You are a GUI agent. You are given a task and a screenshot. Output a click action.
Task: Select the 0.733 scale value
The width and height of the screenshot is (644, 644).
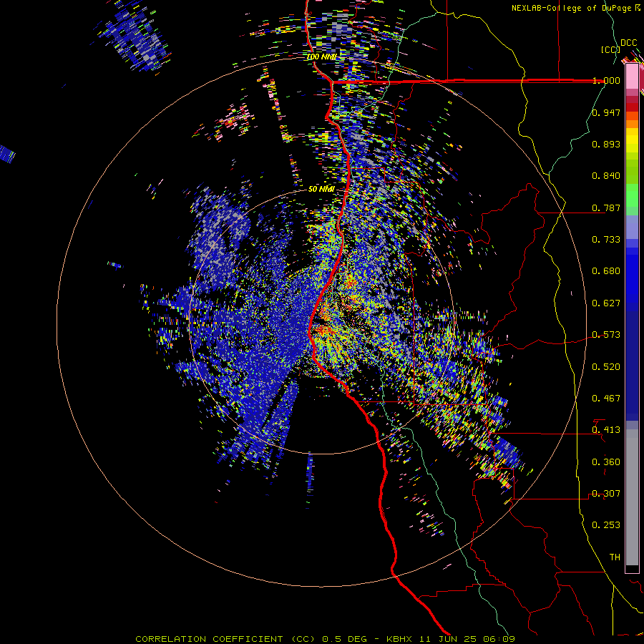point(606,239)
